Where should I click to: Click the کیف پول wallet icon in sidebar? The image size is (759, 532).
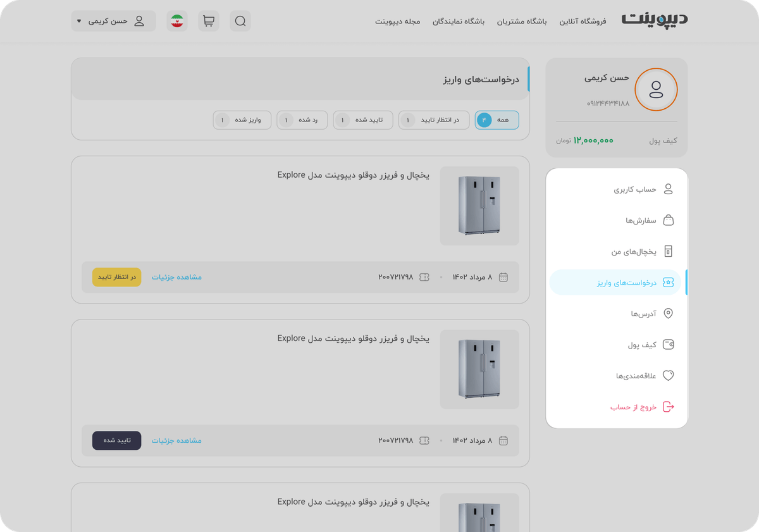click(668, 345)
